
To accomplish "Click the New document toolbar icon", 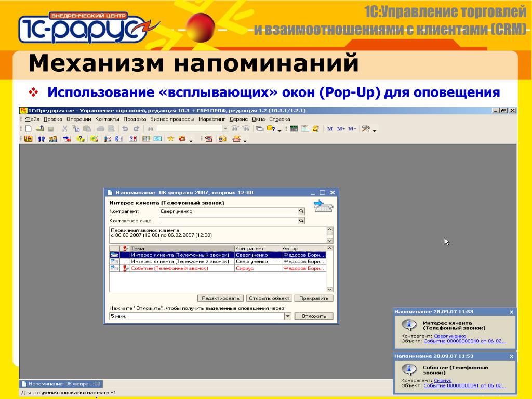I will click(29, 129).
